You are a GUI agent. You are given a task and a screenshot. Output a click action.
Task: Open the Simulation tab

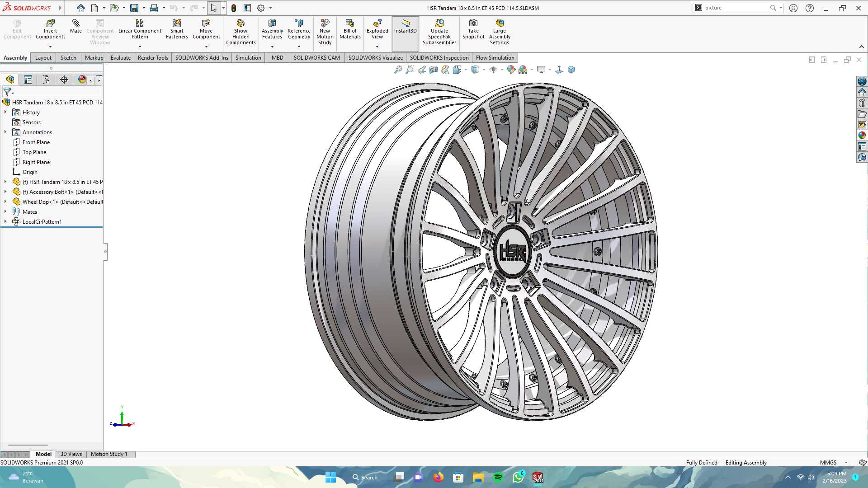click(248, 58)
